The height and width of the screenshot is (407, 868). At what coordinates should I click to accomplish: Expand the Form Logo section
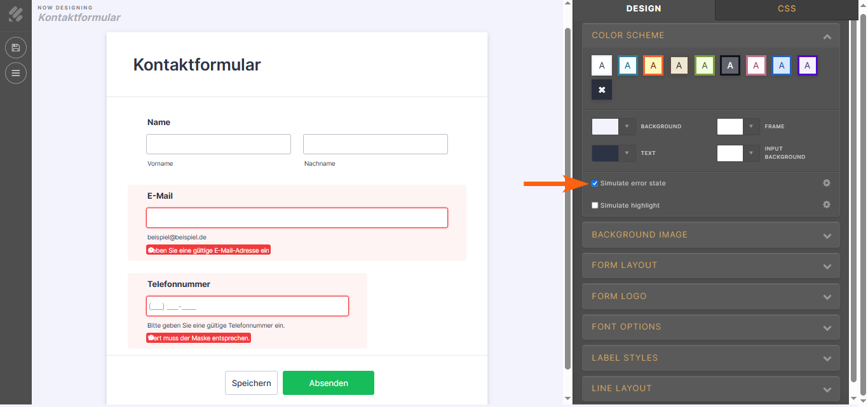click(711, 297)
